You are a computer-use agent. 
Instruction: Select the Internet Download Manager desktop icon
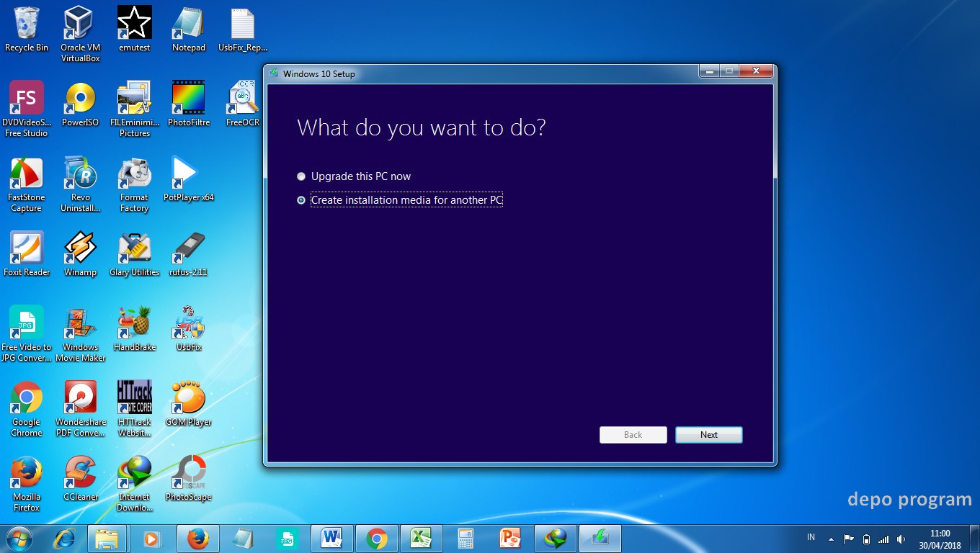point(135,484)
